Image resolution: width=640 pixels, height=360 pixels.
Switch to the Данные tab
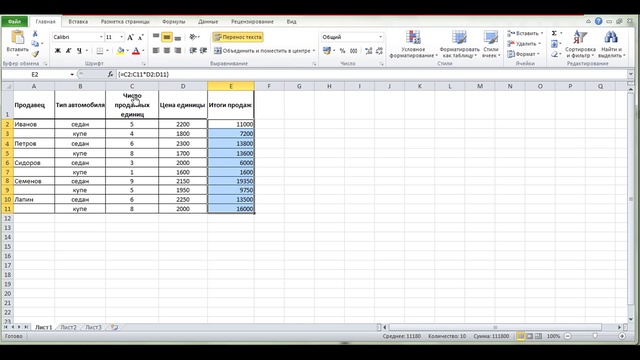(x=208, y=21)
